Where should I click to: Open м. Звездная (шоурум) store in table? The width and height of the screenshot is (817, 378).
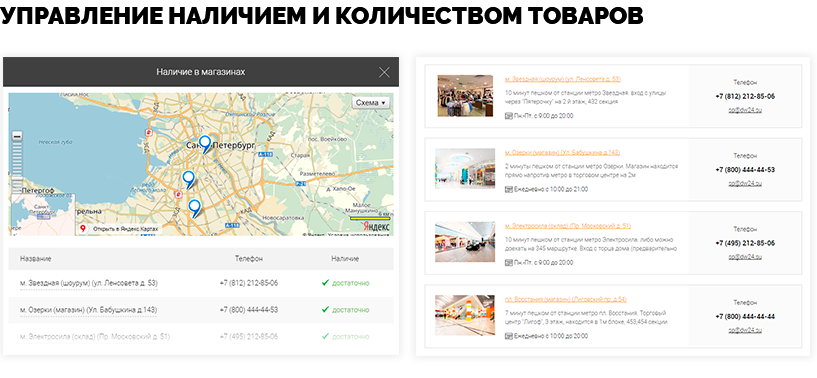(89, 283)
